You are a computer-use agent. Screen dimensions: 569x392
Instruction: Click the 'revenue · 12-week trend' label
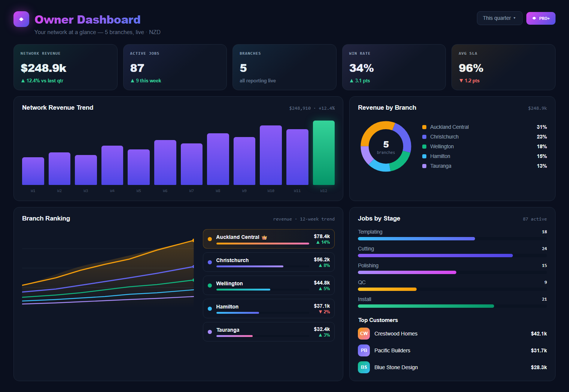point(304,219)
